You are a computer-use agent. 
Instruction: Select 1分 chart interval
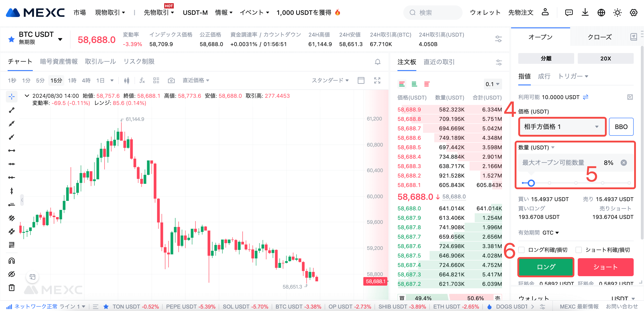[x=26, y=80]
